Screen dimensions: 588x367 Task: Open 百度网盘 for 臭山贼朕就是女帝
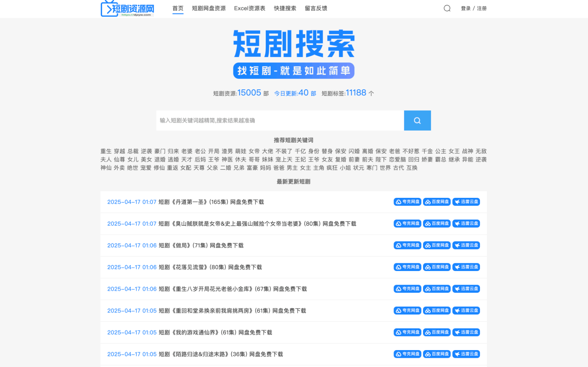point(437,223)
